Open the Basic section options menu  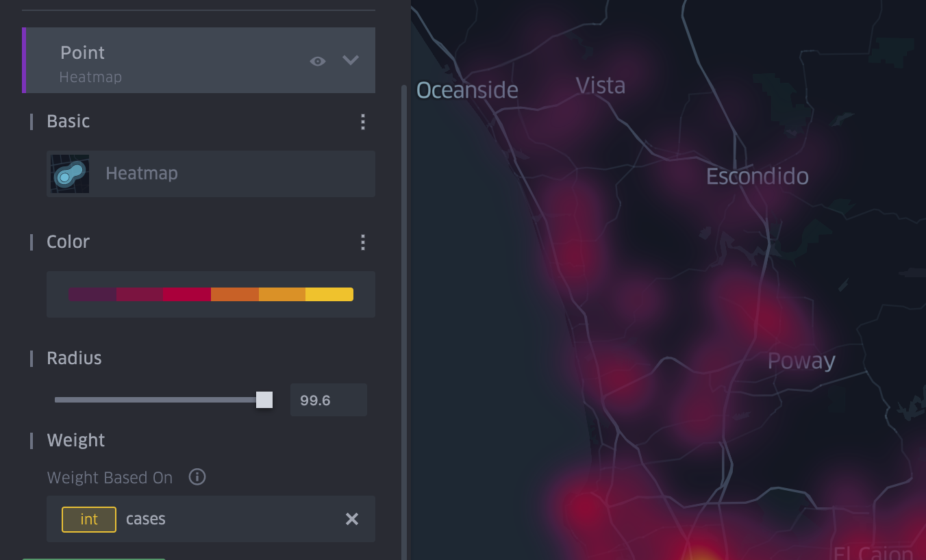click(362, 122)
